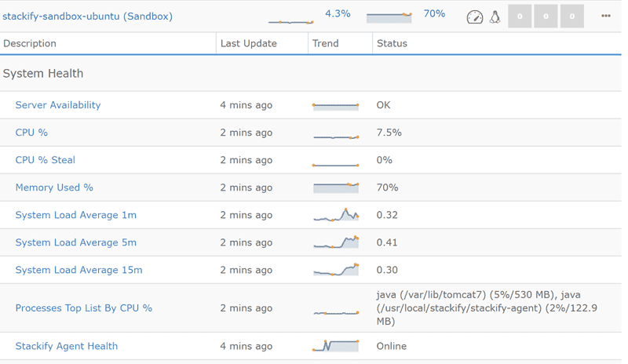Open System Load Average 15m link

[79, 270]
